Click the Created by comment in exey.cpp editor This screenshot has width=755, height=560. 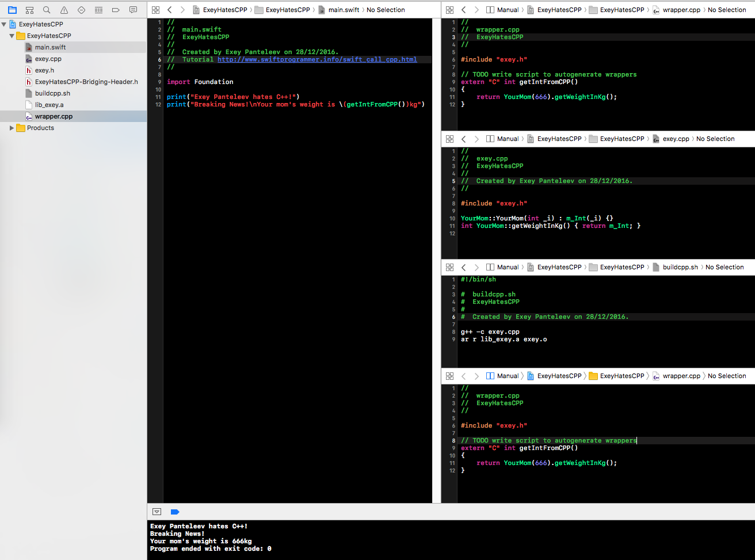pyautogui.click(x=547, y=181)
